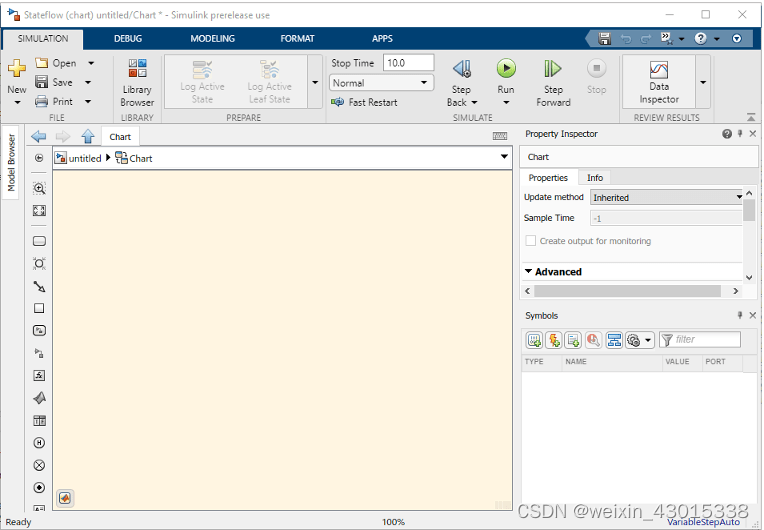This screenshot has height=530, width=764.
Task: Click the Step Back button
Action: 461,83
